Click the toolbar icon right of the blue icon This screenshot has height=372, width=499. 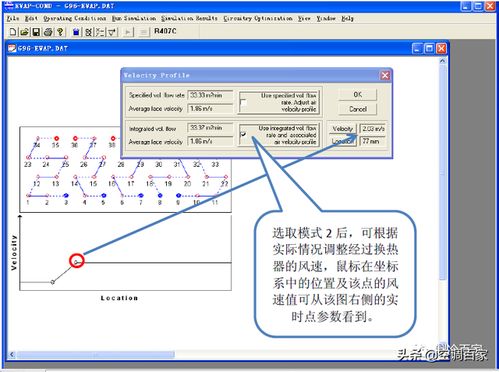click(88, 32)
